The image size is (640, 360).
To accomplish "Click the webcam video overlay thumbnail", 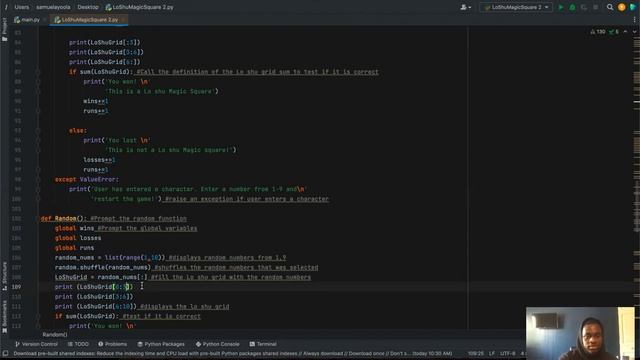I will [x=580, y=333].
